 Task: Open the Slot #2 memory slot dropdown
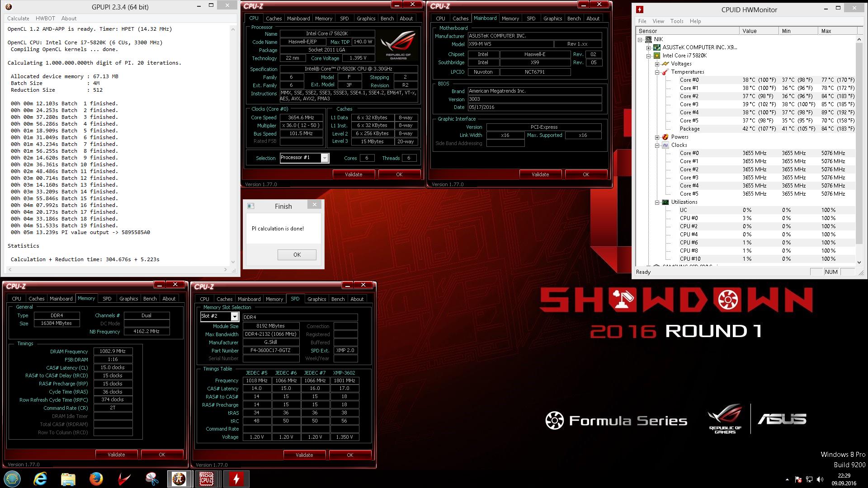tap(234, 316)
